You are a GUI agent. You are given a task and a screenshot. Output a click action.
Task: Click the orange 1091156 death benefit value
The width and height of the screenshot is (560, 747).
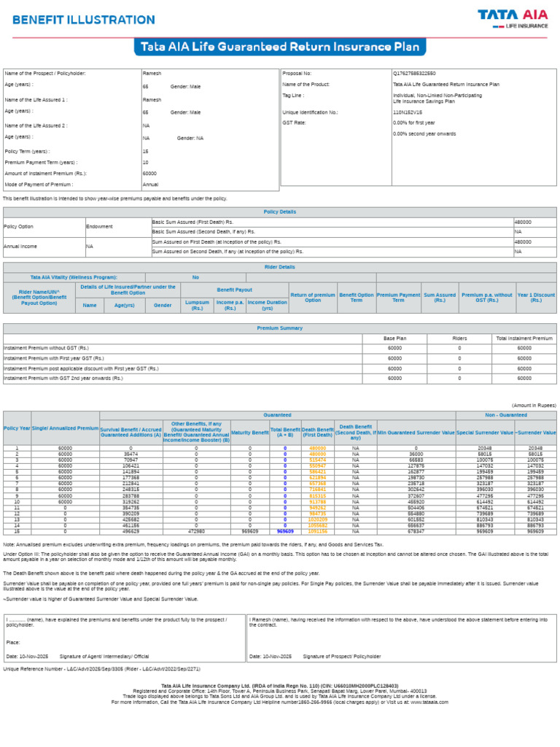pos(318,531)
